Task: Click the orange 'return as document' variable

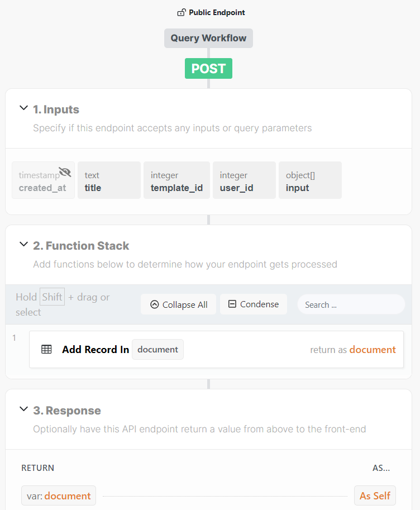Action: (x=373, y=350)
